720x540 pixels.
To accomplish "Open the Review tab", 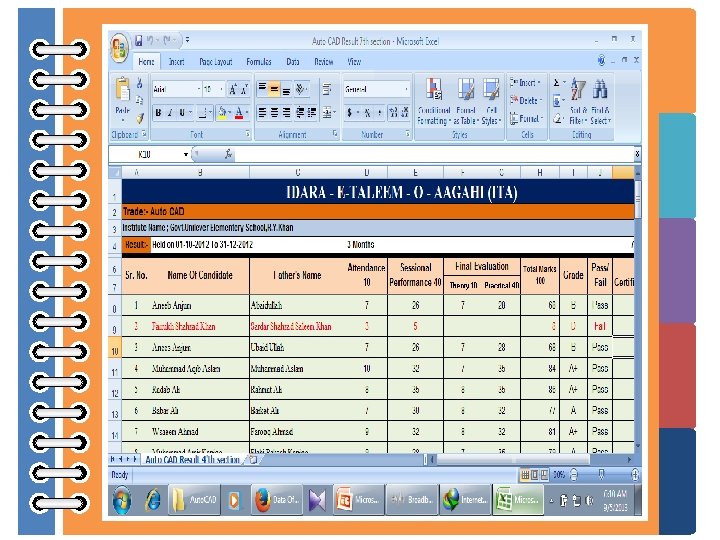I will (324, 62).
